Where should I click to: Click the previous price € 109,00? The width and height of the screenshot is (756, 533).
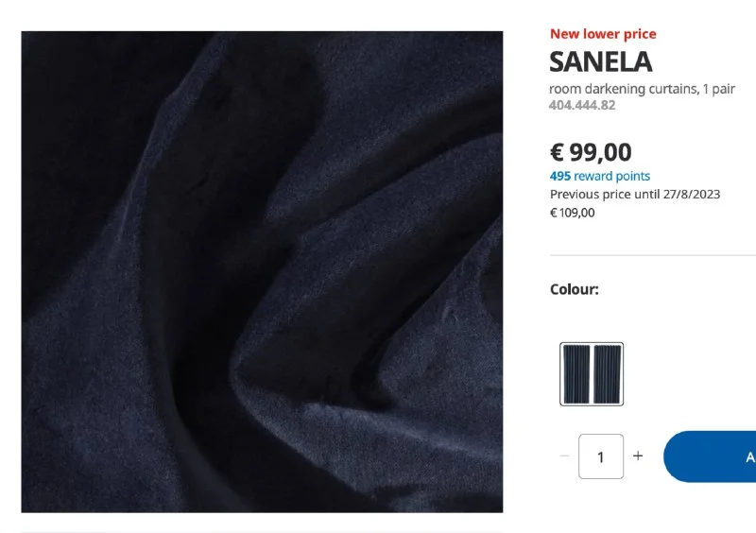(x=573, y=213)
